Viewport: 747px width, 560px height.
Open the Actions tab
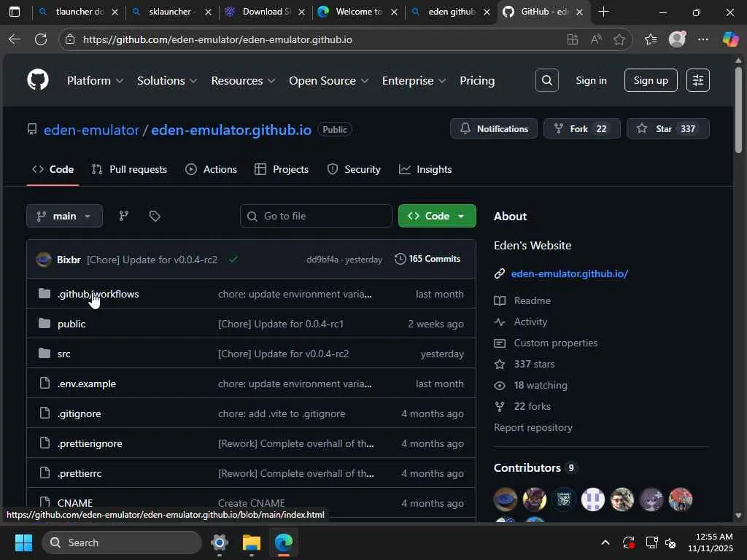pos(211,169)
